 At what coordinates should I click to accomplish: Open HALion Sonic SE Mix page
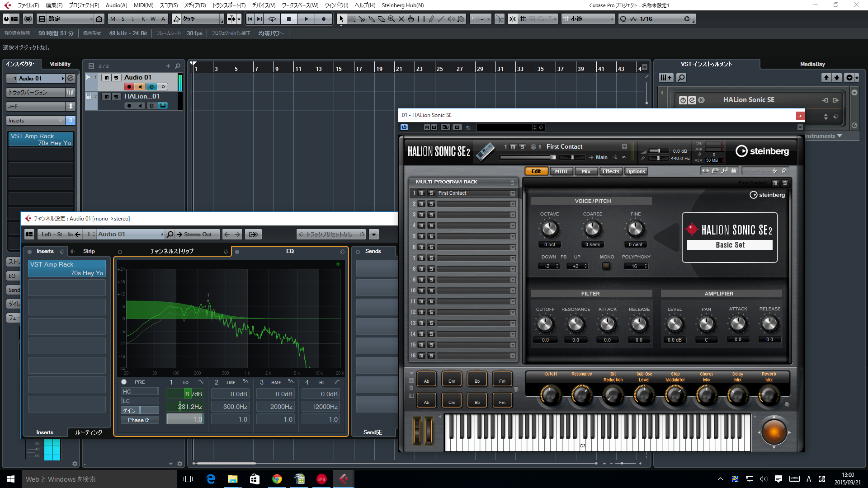point(586,171)
